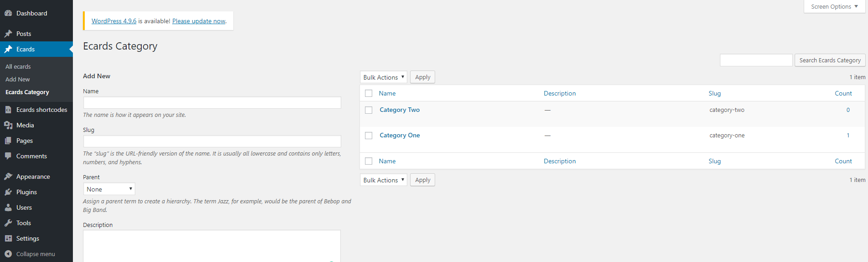The width and height of the screenshot is (868, 262).
Task: Toggle select-all checkbox in table header
Action: point(369,93)
